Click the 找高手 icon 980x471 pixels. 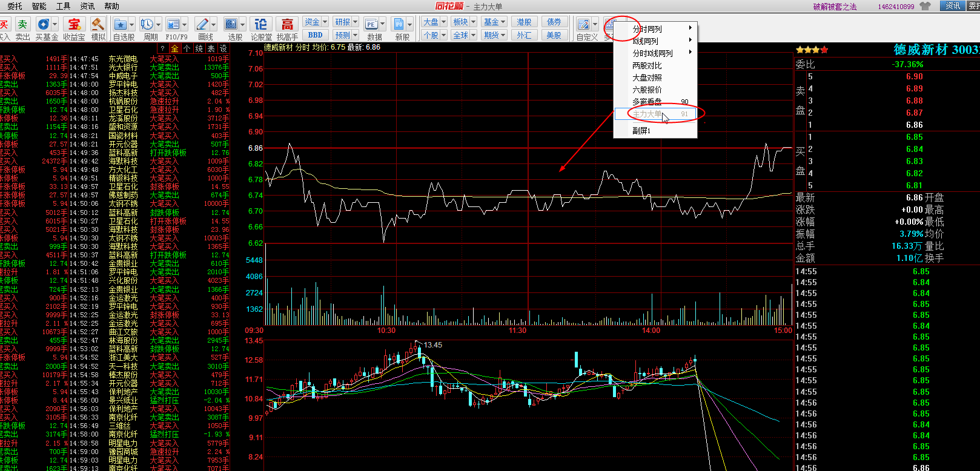287,24
